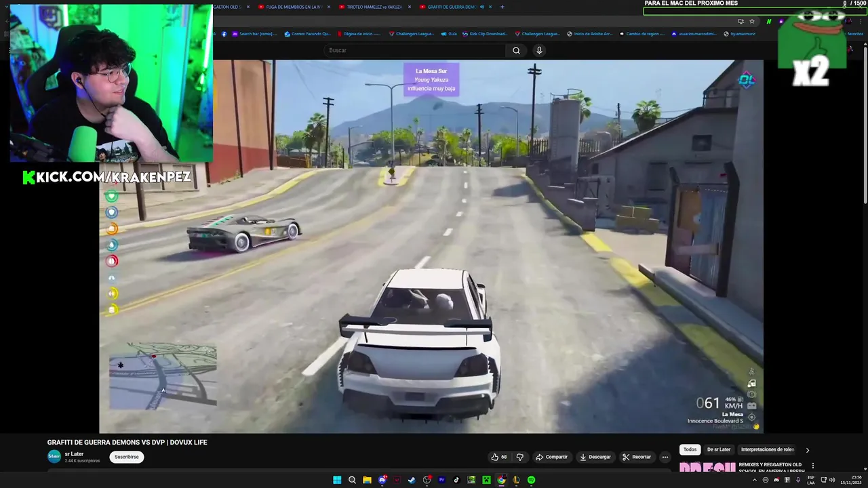Activate voice search microphone icon

pyautogui.click(x=539, y=50)
